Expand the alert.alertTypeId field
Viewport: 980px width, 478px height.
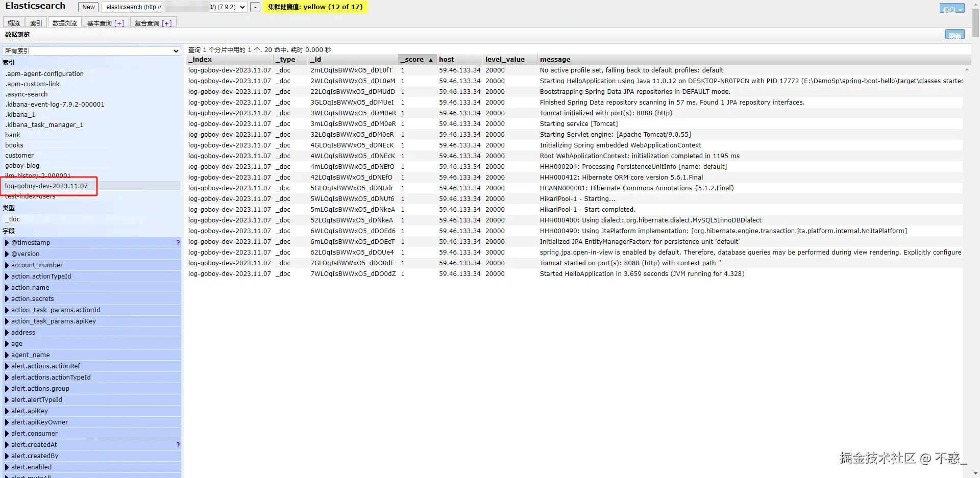92,400
